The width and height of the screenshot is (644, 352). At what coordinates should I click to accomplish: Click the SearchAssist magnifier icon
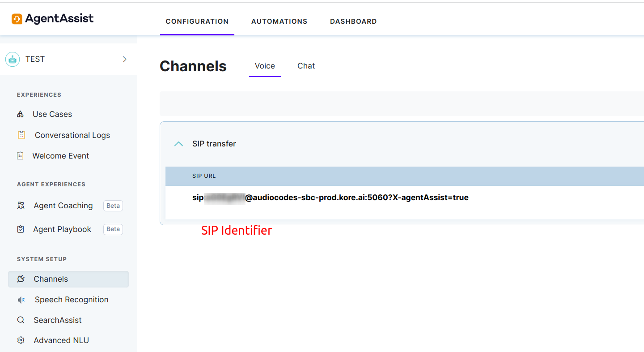(x=21, y=320)
